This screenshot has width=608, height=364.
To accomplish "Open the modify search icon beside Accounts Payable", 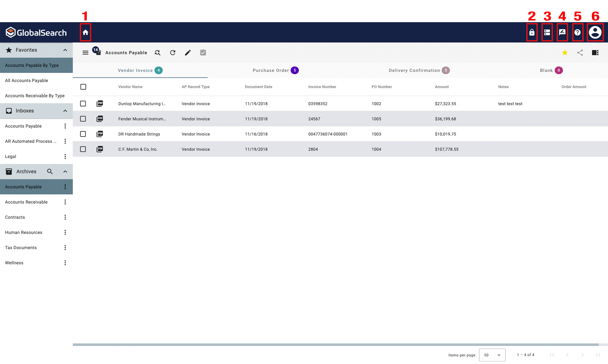I will pyautogui.click(x=157, y=53).
